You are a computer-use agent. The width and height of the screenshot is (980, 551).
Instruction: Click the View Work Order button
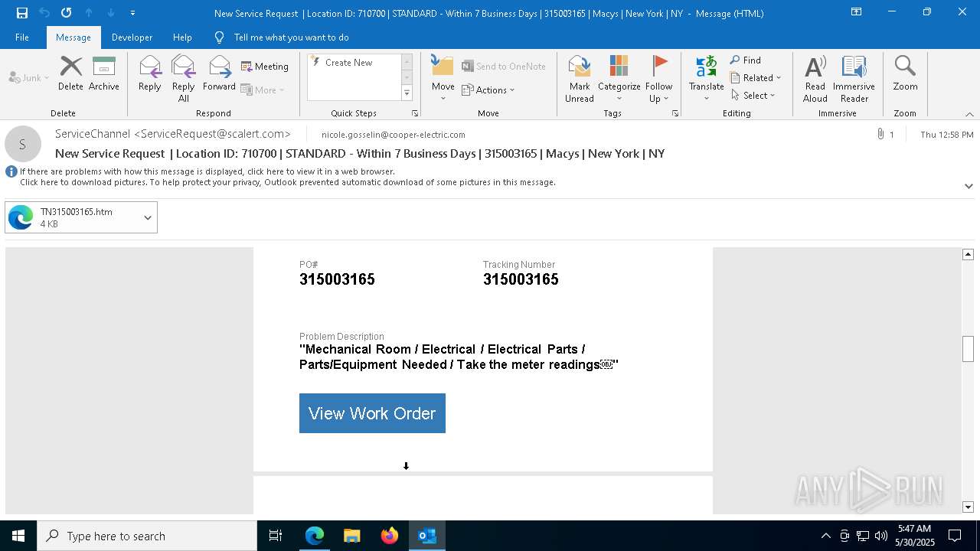pyautogui.click(x=372, y=413)
